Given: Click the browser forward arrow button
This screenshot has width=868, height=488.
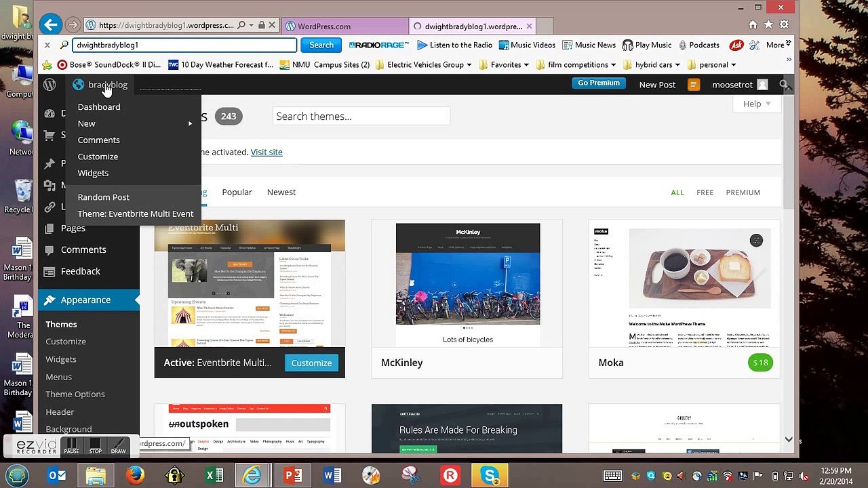Looking at the screenshot, I should tap(73, 25).
